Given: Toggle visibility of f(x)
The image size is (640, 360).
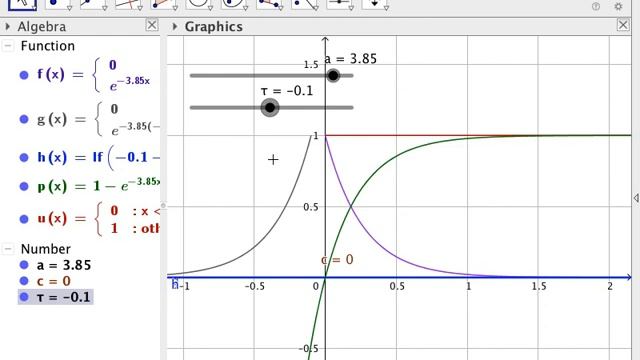Looking at the screenshot, I should pos(24,75).
